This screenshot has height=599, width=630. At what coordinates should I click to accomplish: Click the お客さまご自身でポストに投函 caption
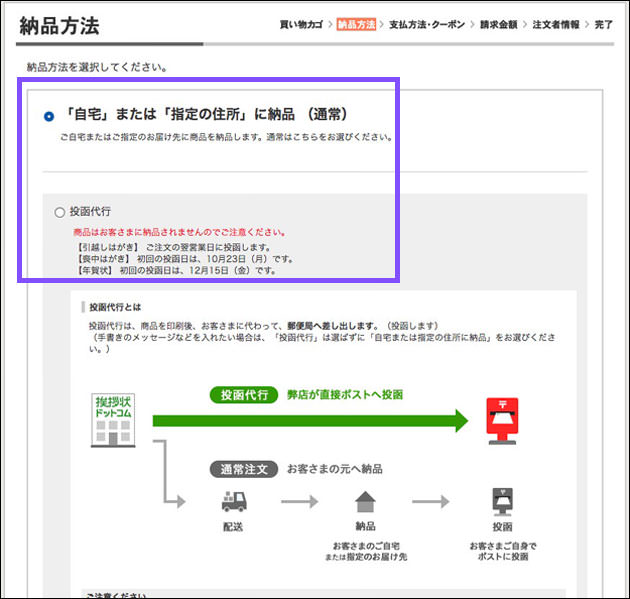coord(503,551)
